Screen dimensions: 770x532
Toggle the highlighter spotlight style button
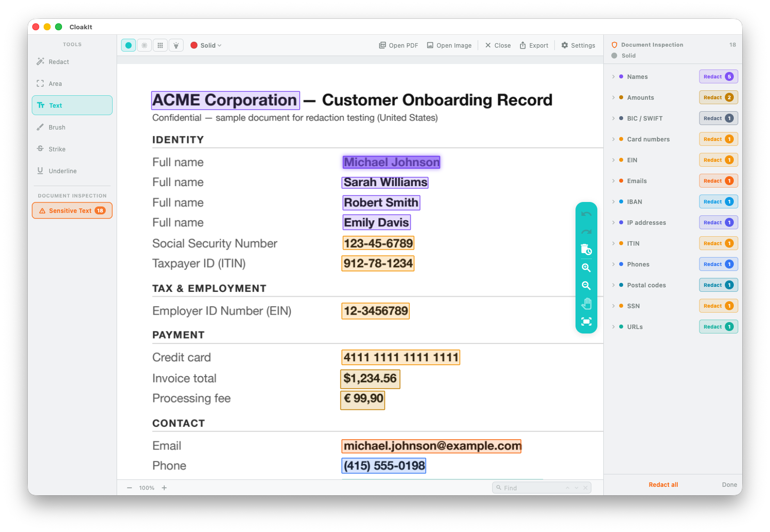(176, 45)
